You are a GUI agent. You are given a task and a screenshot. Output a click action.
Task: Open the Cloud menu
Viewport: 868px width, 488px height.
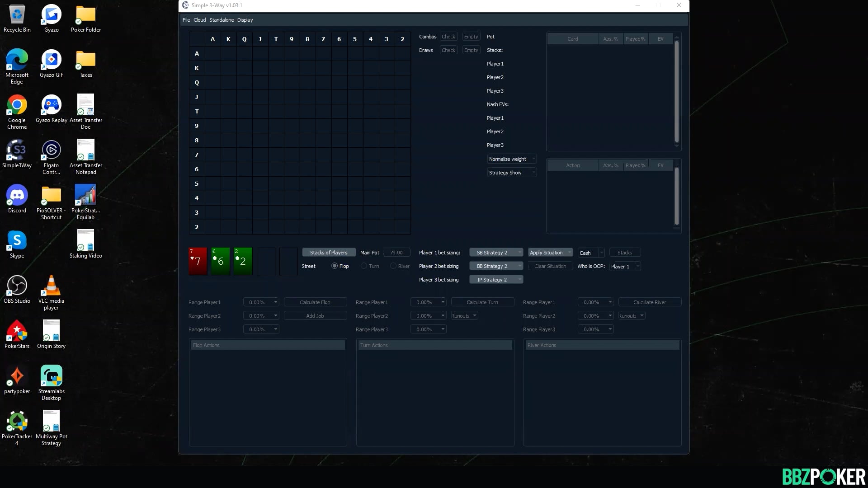pos(199,19)
